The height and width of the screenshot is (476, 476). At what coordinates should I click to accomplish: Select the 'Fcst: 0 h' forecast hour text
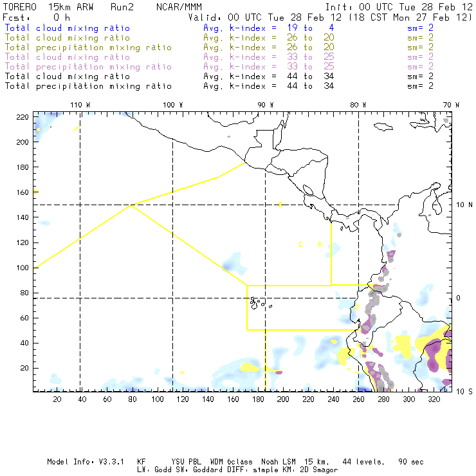(37, 17)
